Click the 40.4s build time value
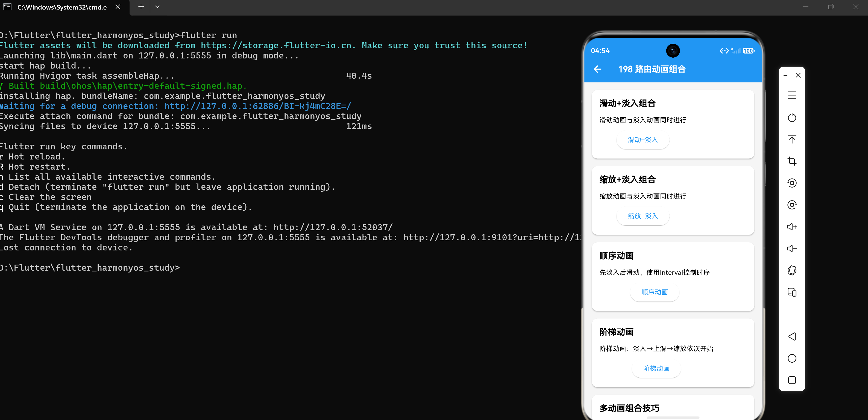This screenshot has width=868, height=420. (359, 76)
